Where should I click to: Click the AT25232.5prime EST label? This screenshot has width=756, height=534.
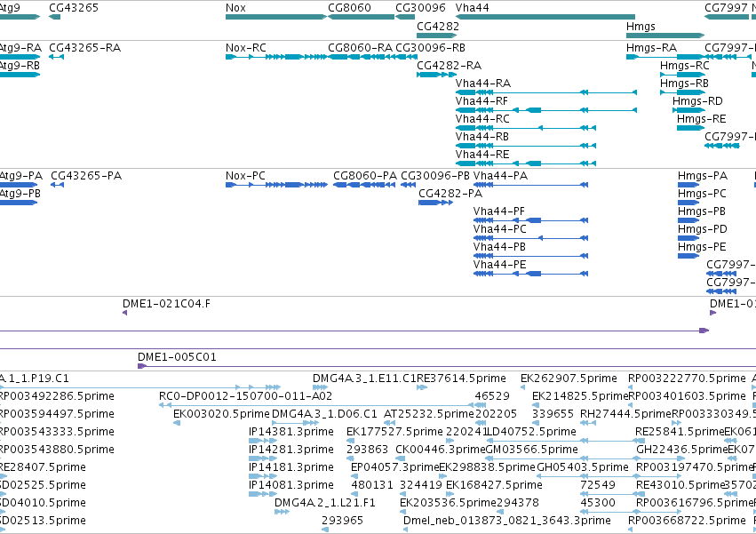tap(429, 414)
